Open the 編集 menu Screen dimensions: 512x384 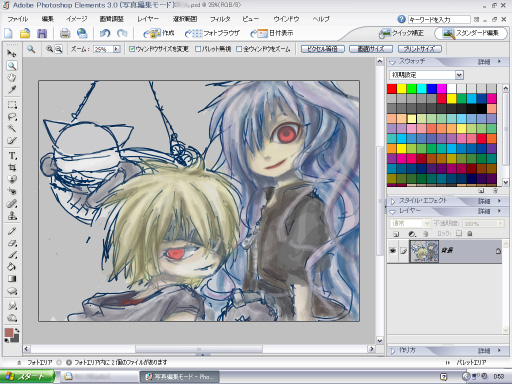tap(48, 19)
